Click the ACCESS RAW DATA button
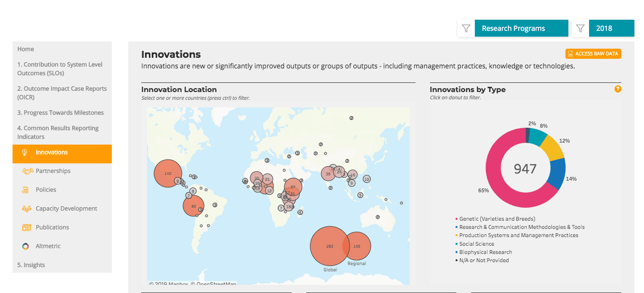The image size is (644, 293). tap(593, 53)
